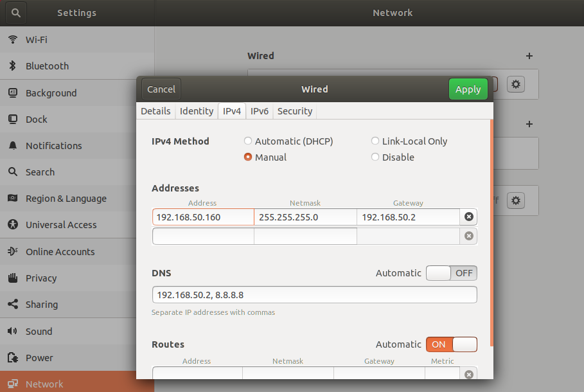Click the address field 192.168.50.160
Image resolution: width=584 pixels, height=392 pixels.
click(x=203, y=217)
